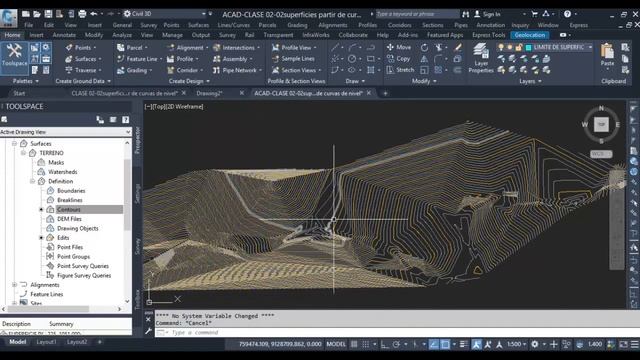Image resolution: width=640 pixels, height=360 pixels.
Task: Expand the Modify panel dropdown
Action: click(424, 81)
